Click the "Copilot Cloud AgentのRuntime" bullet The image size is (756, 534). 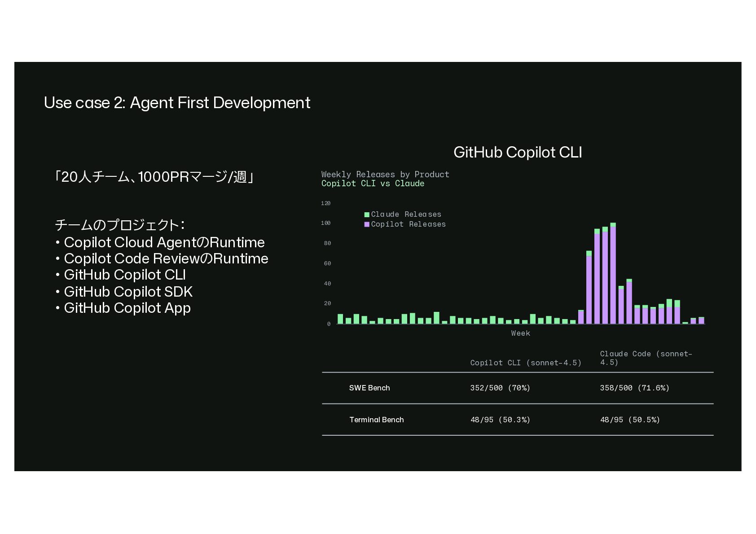coord(160,242)
